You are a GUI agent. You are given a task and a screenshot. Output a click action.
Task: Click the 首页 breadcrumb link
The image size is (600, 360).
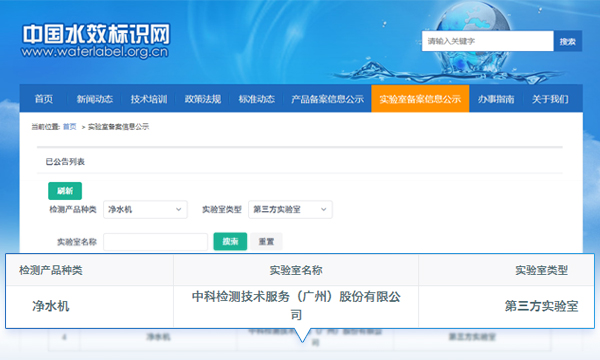pos(69,127)
